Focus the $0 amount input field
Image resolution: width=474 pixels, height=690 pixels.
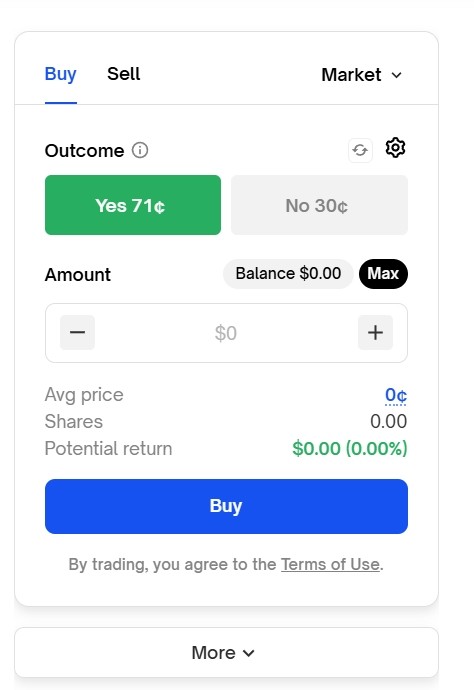pos(226,333)
